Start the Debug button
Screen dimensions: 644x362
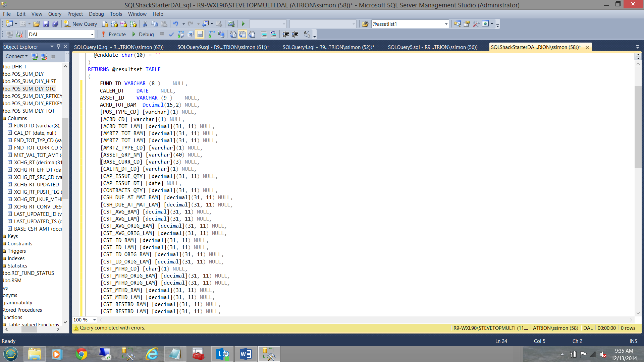pyautogui.click(x=143, y=34)
